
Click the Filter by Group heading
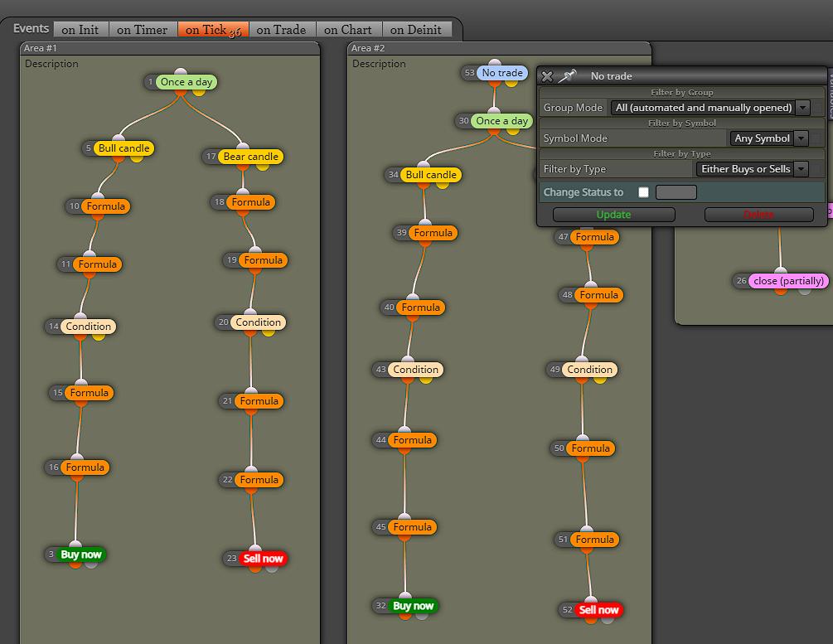click(682, 93)
